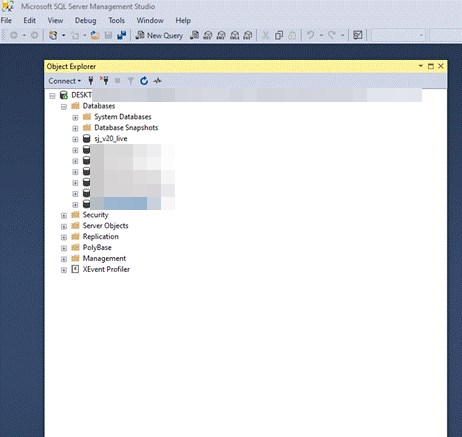462x437 pixels.
Task: Open the Redo history dropdown arrow
Action: pyautogui.click(x=342, y=35)
